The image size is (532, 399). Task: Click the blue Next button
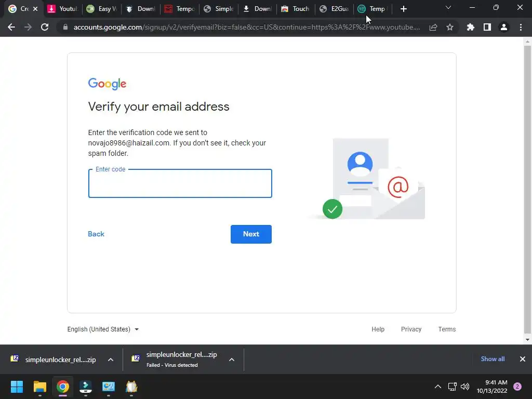pos(251,234)
